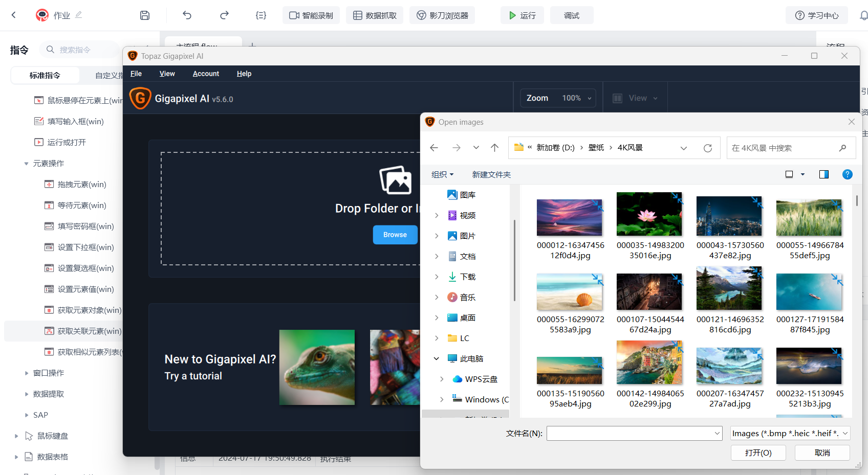Open the 影刀浏览器 browser button
868x475 pixels.
pyautogui.click(x=442, y=15)
